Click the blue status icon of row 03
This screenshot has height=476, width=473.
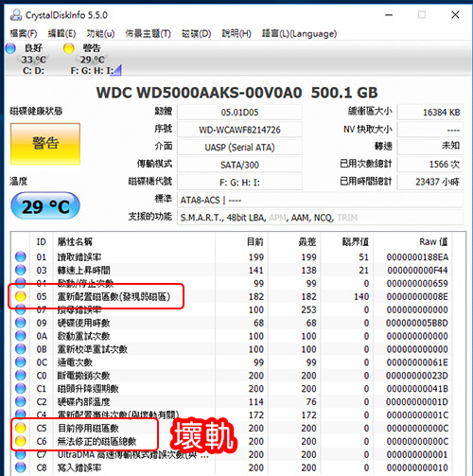21,270
